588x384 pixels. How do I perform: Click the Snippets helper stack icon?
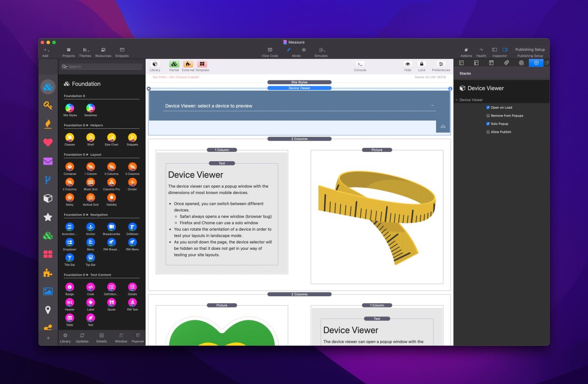132,137
